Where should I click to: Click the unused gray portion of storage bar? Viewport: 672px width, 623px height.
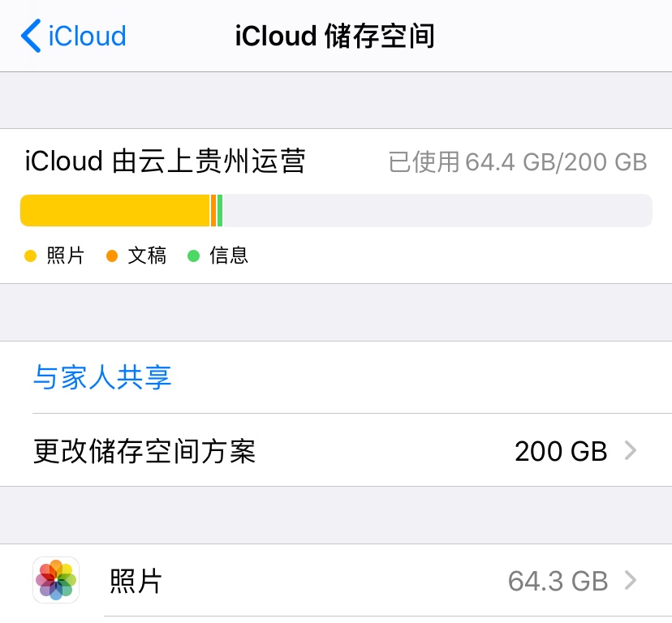(437, 211)
